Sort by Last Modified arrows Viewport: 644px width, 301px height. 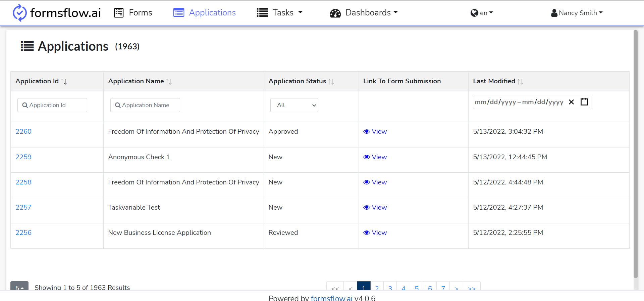pyautogui.click(x=520, y=81)
